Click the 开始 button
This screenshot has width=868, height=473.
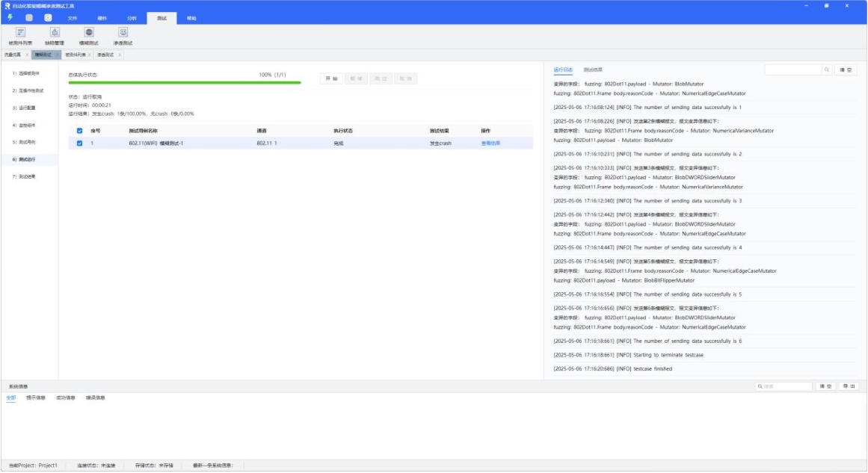(332, 78)
